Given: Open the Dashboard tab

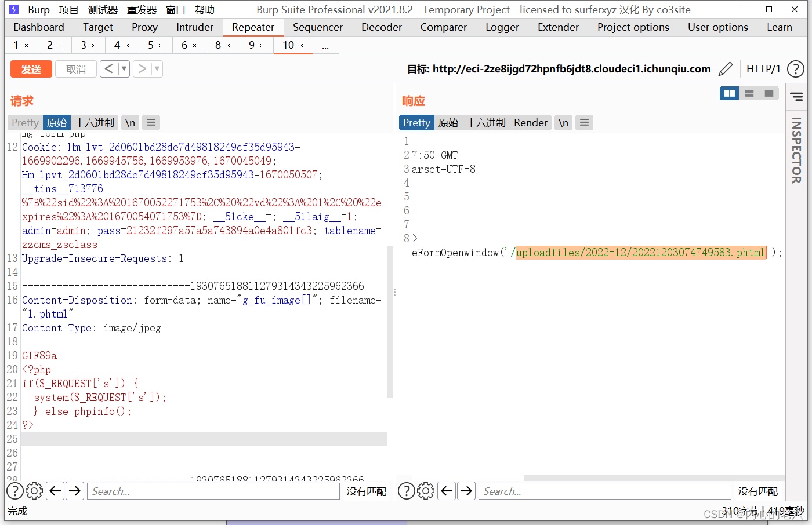Looking at the screenshot, I should 39,27.
